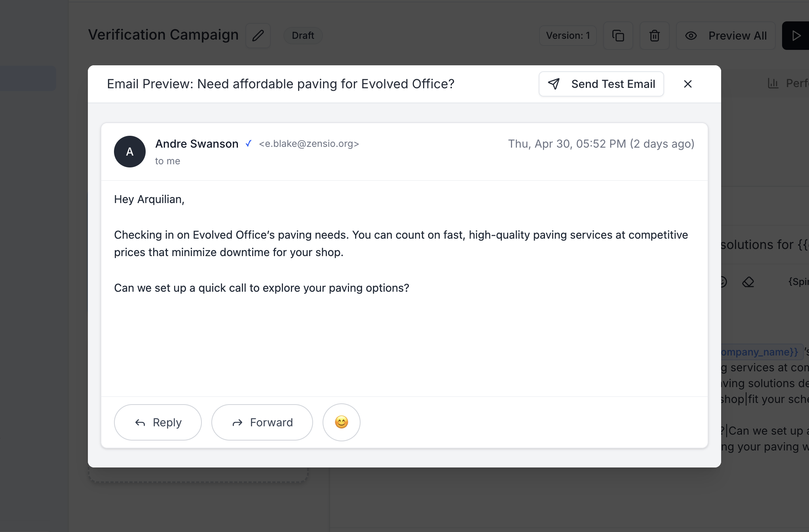Start the campaign with the play button

pos(796,36)
